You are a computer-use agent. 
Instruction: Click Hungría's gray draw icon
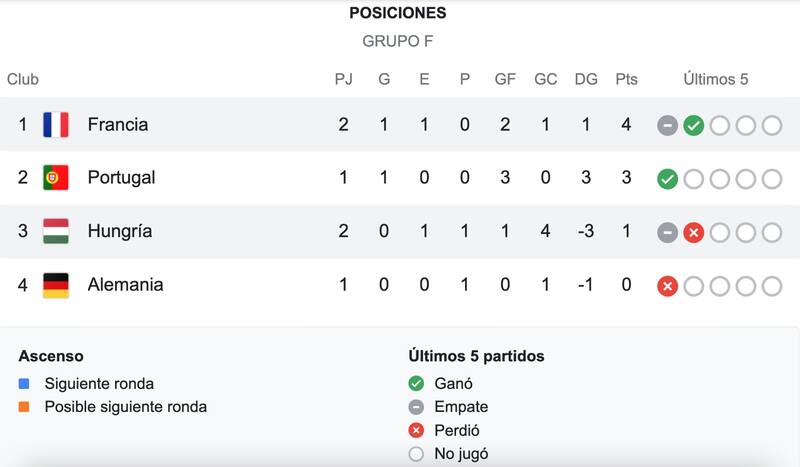[x=667, y=232]
